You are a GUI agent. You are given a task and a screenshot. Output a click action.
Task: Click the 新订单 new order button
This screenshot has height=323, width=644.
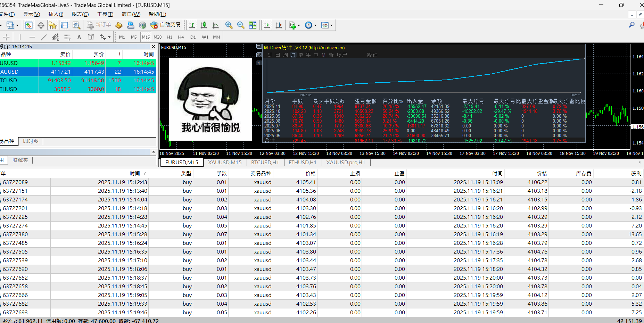pyautogui.click(x=99, y=25)
